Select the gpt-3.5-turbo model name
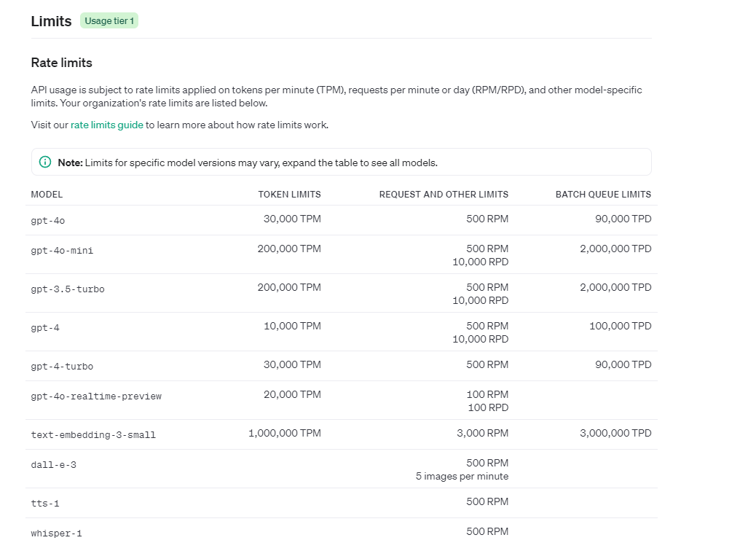Viewport: 756px width, 551px height. [68, 289]
